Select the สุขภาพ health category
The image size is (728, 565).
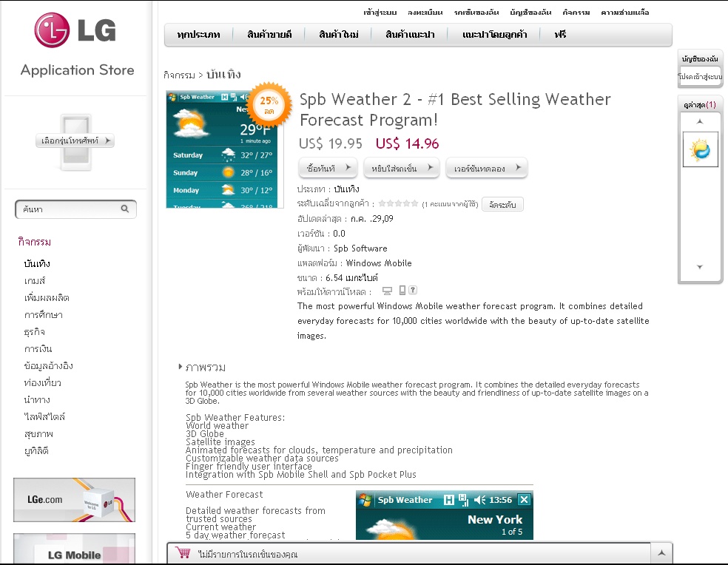[38, 433]
